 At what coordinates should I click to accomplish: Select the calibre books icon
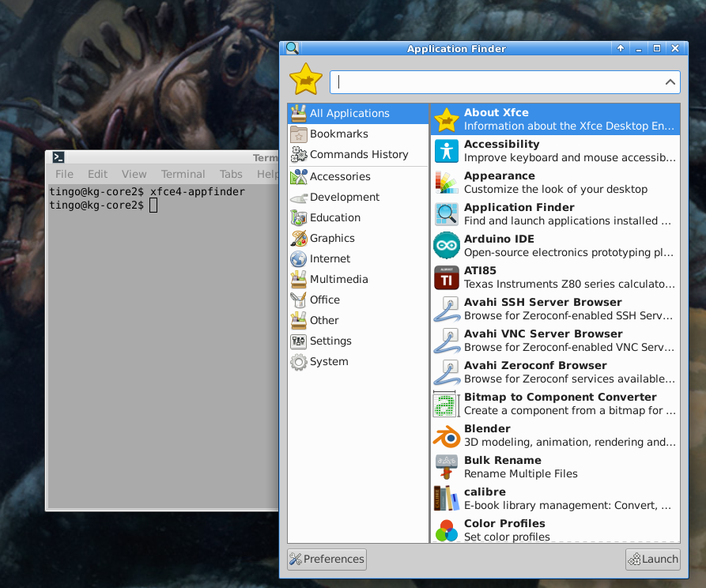pyautogui.click(x=447, y=499)
